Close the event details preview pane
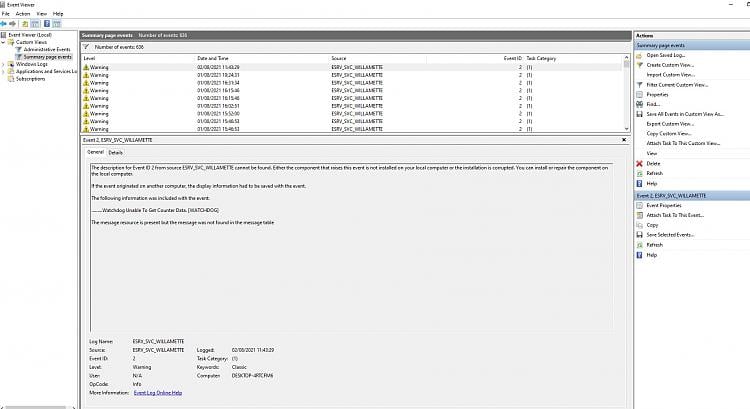The width and height of the screenshot is (750, 409). [624, 140]
